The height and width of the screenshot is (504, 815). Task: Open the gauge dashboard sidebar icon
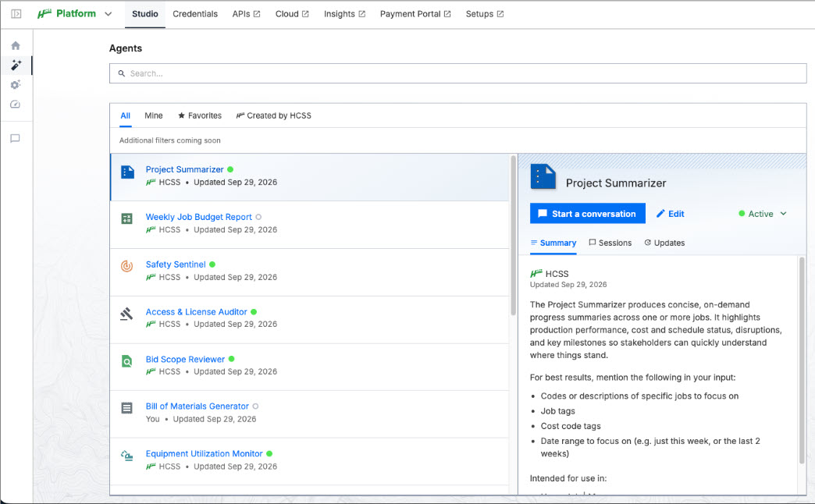[15, 105]
